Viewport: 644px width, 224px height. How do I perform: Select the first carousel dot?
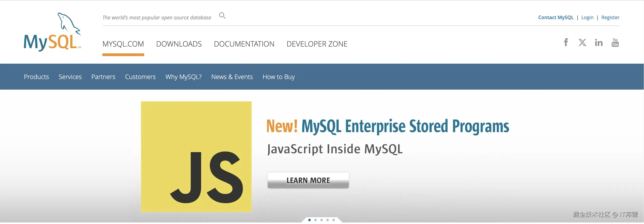pyautogui.click(x=309, y=220)
